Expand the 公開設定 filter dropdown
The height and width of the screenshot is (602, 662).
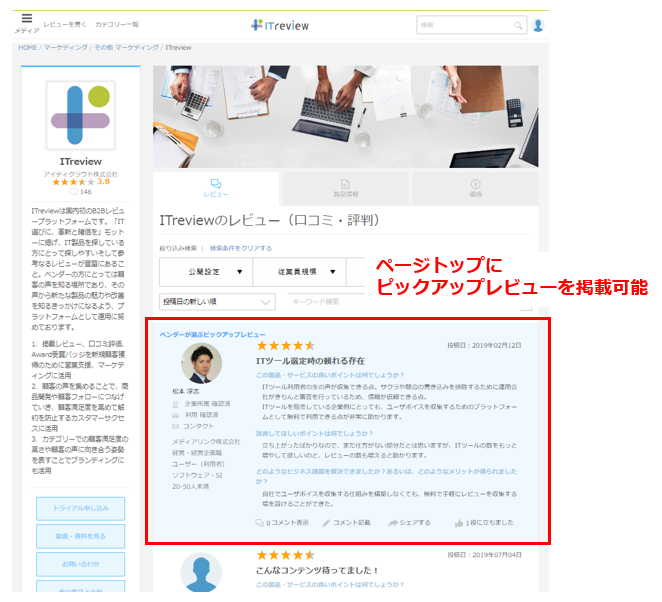206,272
